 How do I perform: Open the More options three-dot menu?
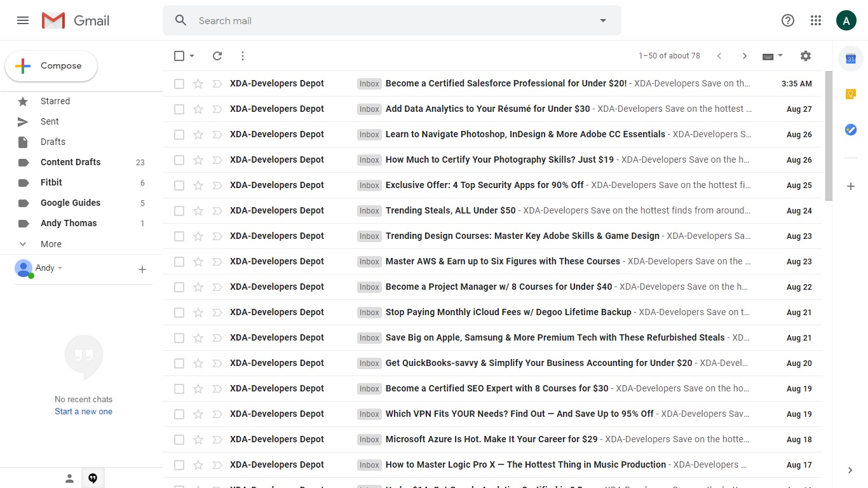pos(243,56)
